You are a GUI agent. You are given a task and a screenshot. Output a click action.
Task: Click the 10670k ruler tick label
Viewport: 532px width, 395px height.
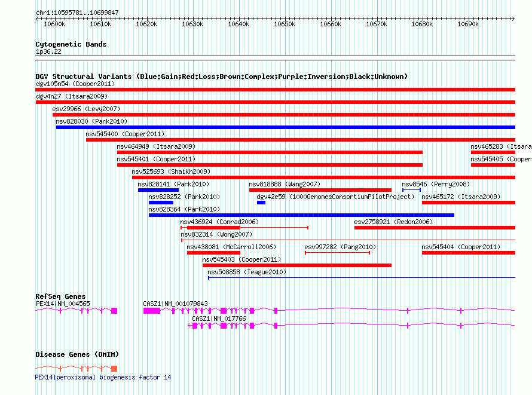coord(376,24)
